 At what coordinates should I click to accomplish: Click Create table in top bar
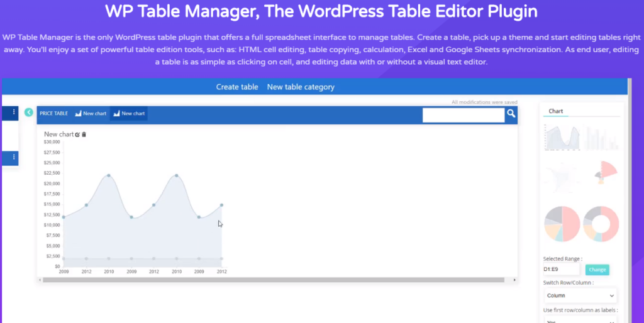tap(237, 87)
